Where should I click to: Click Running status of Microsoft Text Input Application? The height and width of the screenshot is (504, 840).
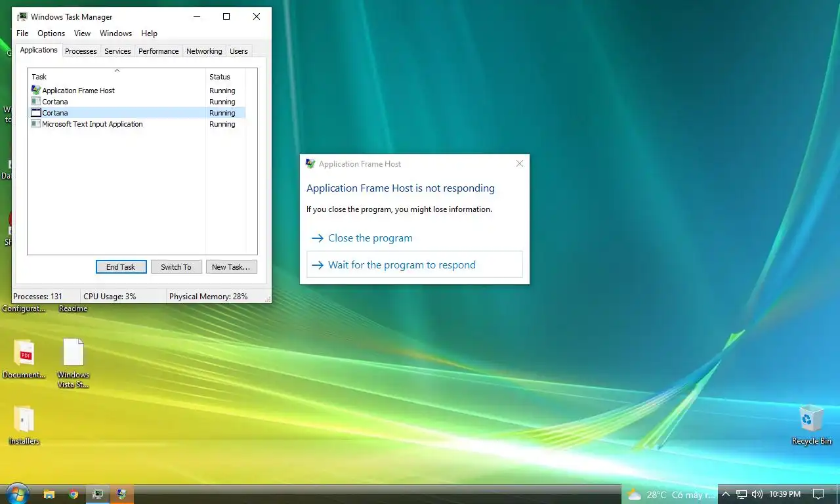pos(222,124)
